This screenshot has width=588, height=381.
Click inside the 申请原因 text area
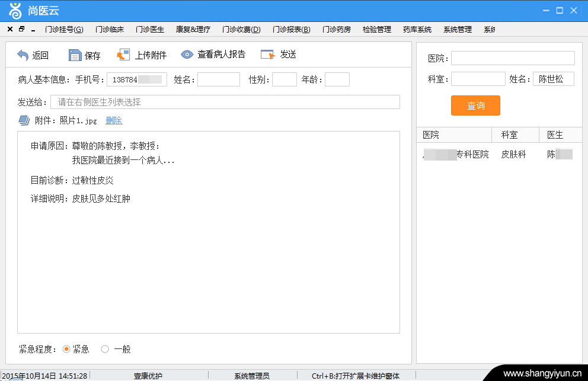(x=209, y=232)
